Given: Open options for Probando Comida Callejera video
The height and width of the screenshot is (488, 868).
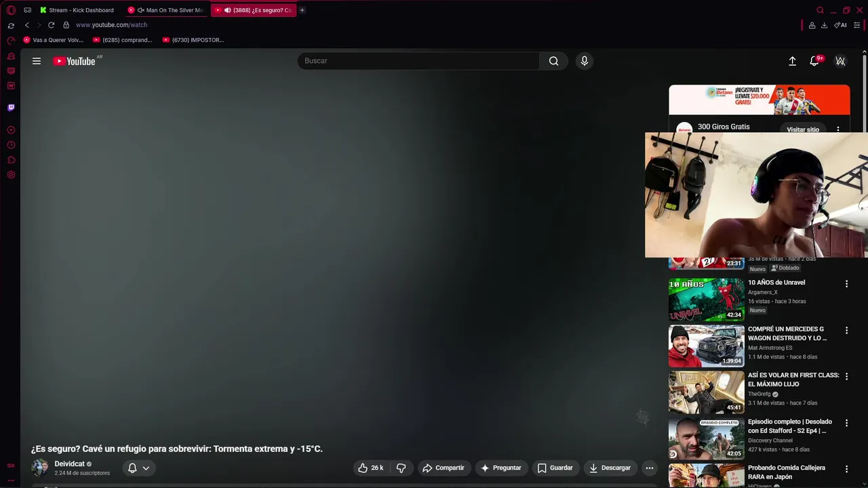Looking at the screenshot, I should pos(846,469).
